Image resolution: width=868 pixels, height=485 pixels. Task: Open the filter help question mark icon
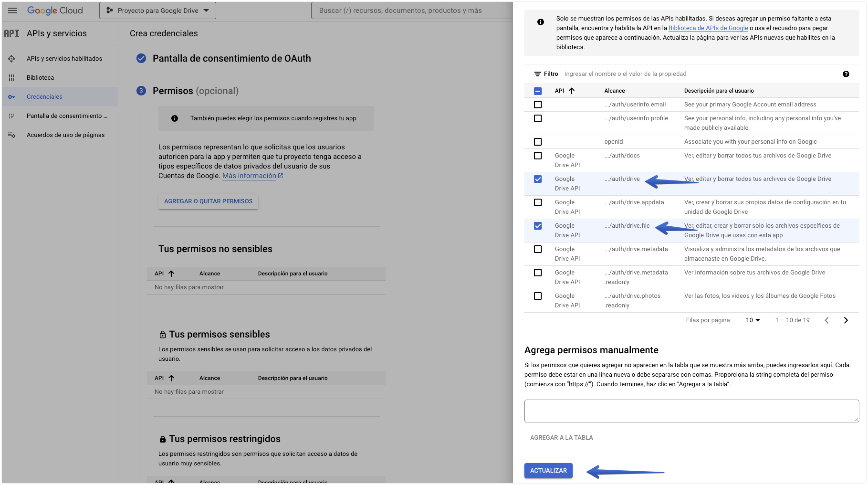[846, 74]
